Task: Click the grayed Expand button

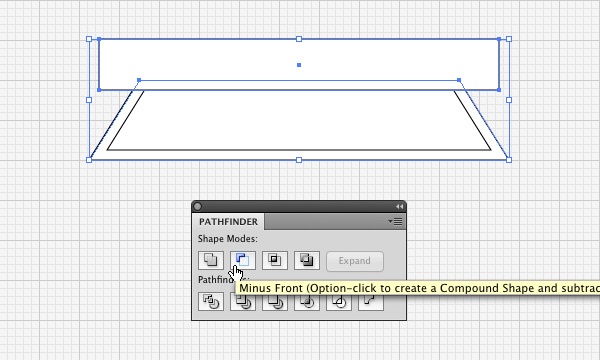Action: pos(355,261)
